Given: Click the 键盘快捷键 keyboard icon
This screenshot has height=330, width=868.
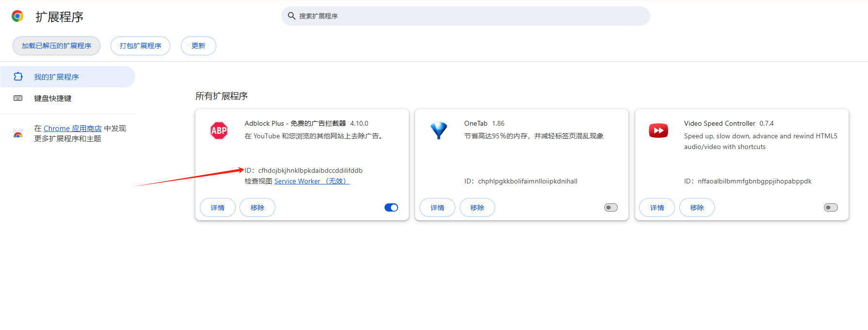Looking at the screenshot, I should point(18,98).
